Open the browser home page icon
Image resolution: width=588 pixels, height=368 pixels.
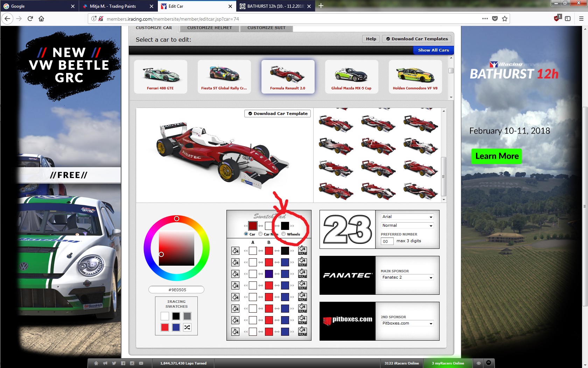(41, 19)
